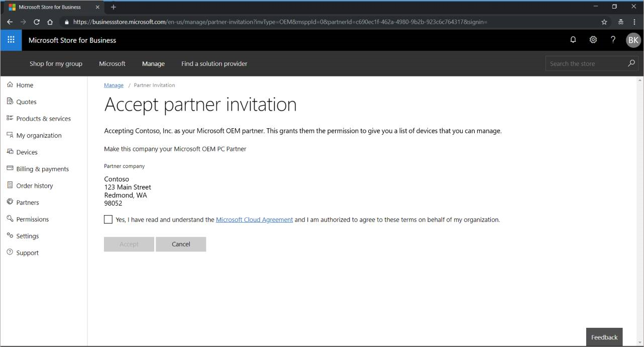This screenshot has width=644, height=347.
Task: Check the Microsoft Cloud Agreement checkbox
Action: (108, 219)
